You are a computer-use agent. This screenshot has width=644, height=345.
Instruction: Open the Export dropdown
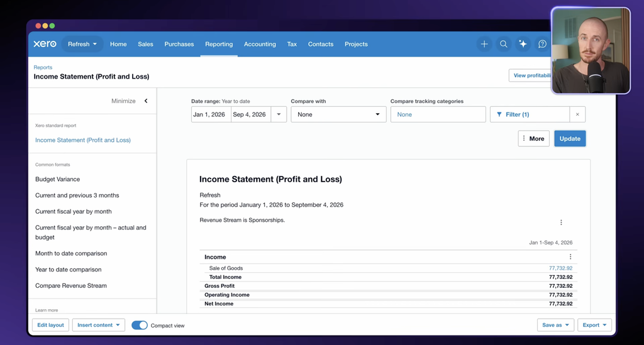point(594,325)
